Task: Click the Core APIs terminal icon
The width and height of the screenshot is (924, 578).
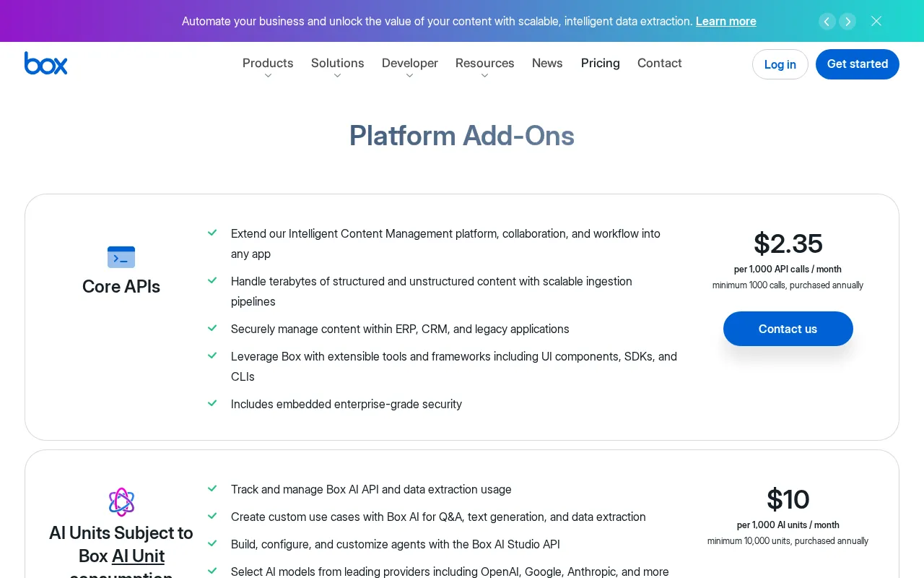Action: click(x=121, y=257)
